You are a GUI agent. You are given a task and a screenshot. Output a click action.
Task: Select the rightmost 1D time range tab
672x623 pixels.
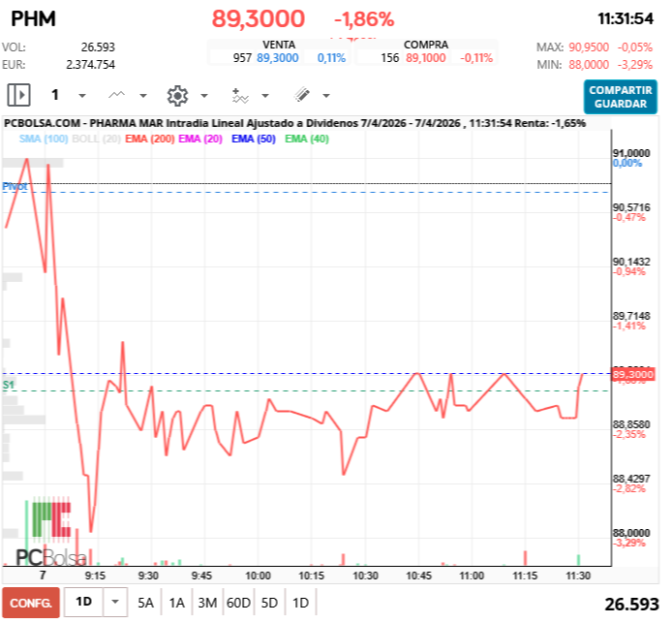(x=300, y=603)
